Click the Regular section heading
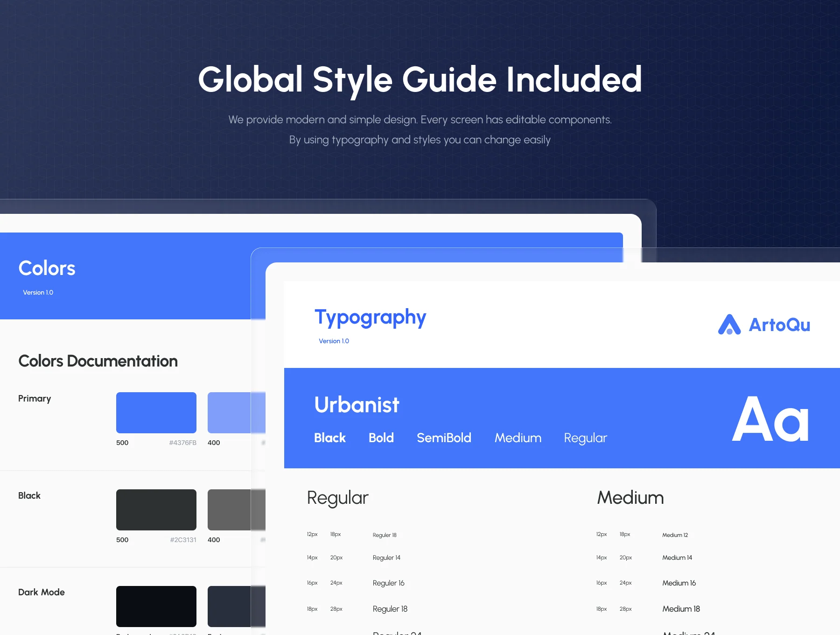 point(338,499)
